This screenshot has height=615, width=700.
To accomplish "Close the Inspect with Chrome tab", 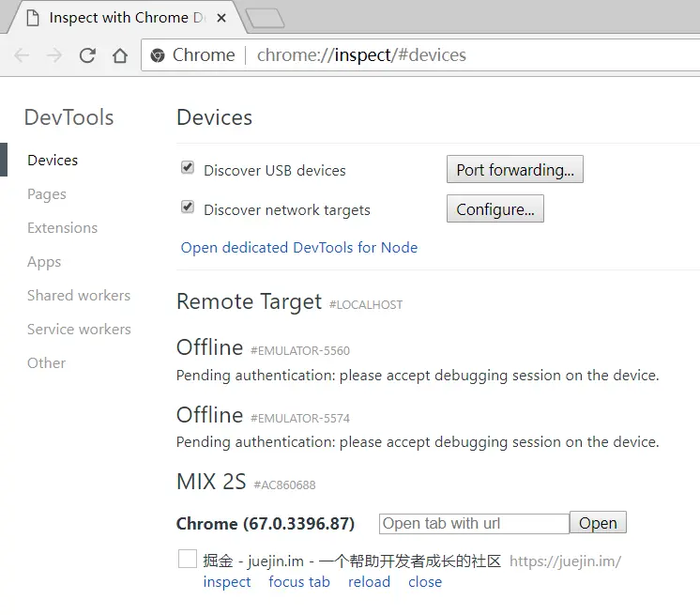I will [x=221, y=18].
